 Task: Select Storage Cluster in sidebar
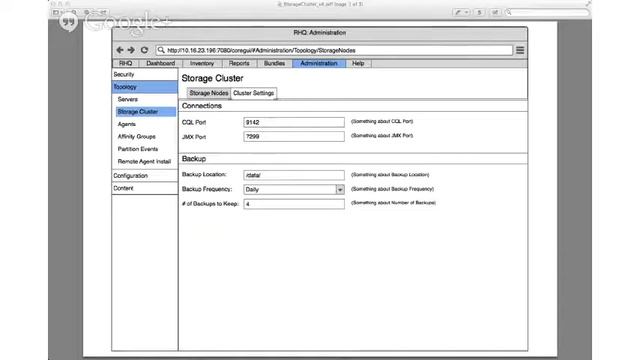coord(146,111)
